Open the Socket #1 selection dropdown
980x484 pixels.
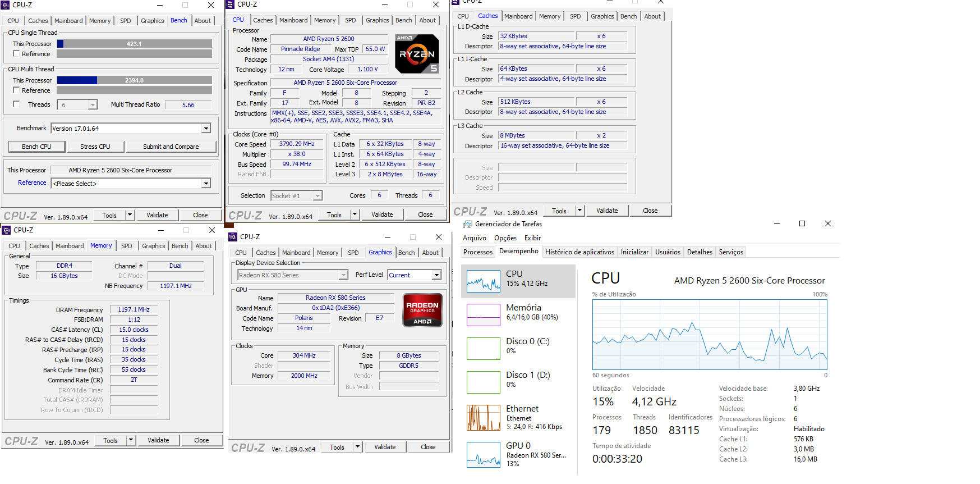tap(318, 196)
